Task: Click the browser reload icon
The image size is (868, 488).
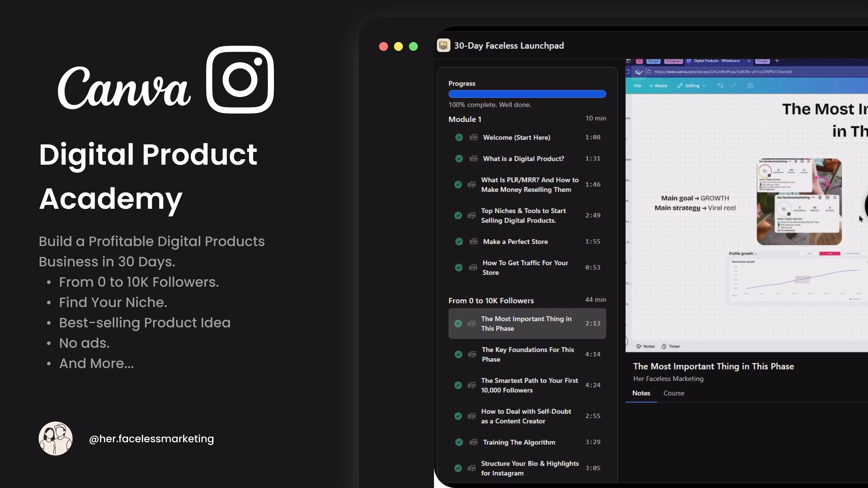Action: point(627,72)
